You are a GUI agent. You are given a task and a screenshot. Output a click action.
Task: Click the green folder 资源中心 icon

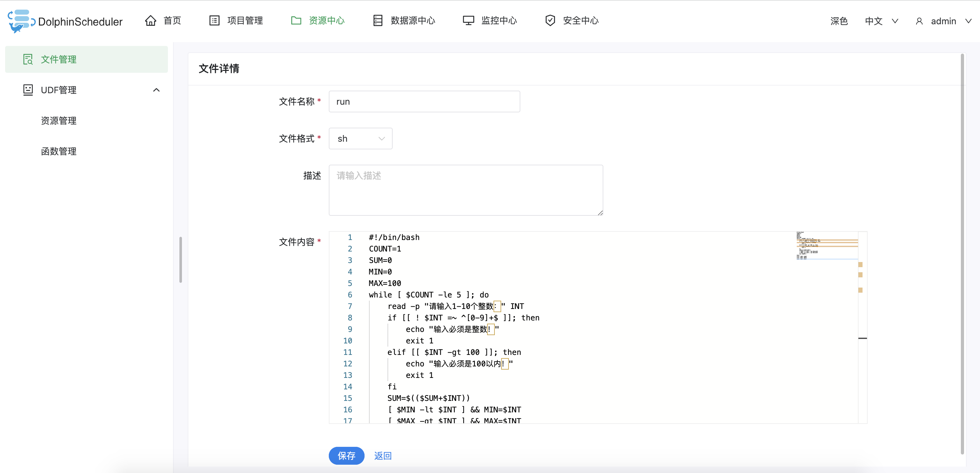(x=296, y=20)
